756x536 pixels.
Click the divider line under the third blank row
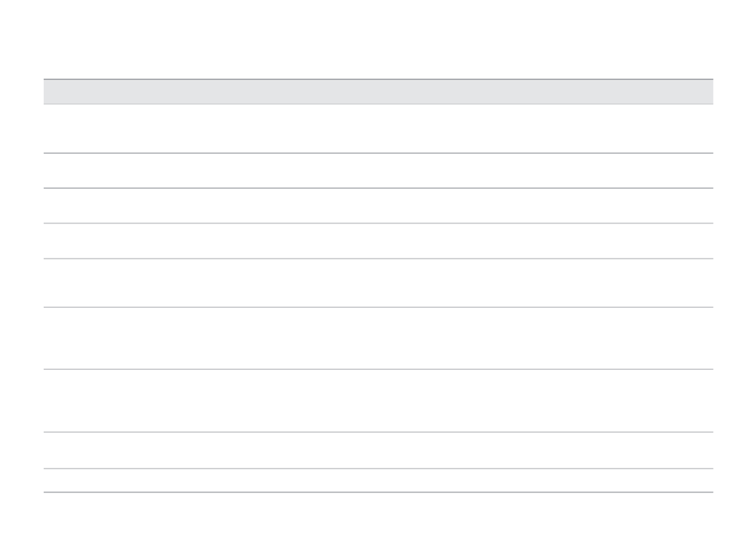[x=378, y=223]
